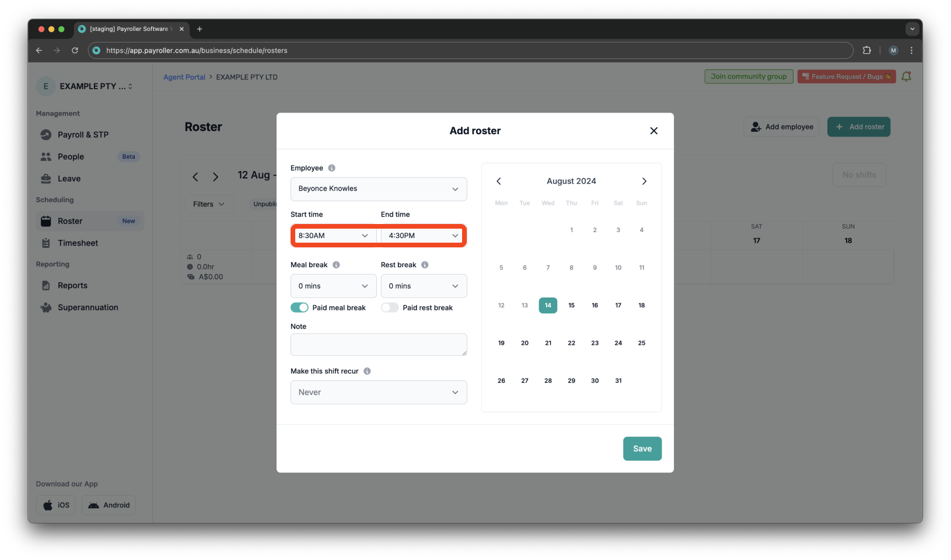Select 14 August in calendar
The width and height of the screenshot is (951, 560).
548,305
